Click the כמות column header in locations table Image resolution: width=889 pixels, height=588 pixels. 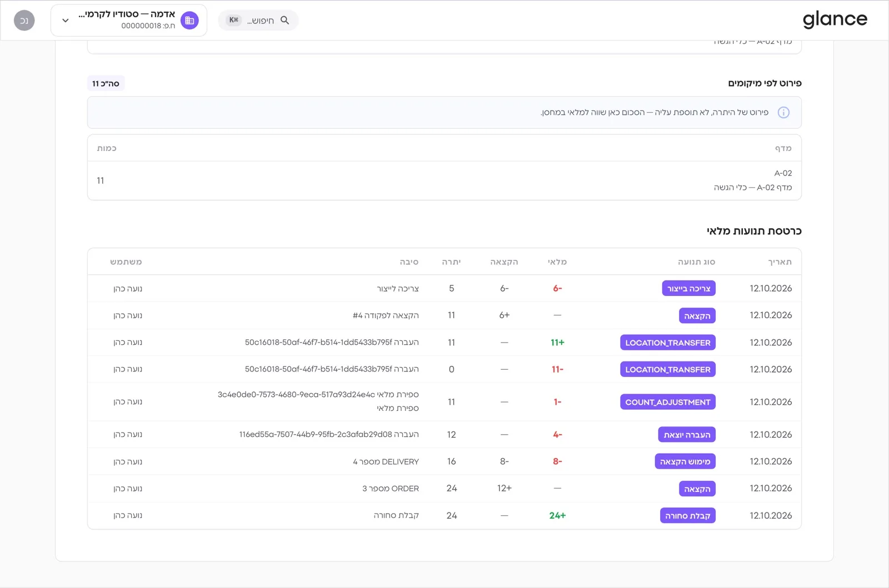(x=107, y=148)
